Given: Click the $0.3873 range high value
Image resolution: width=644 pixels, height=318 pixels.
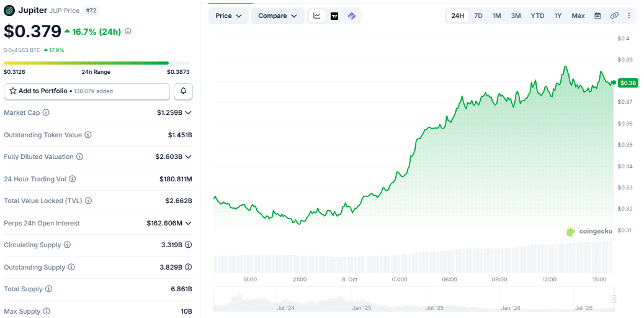Looking at the screenshot, I should click(178, 72).
